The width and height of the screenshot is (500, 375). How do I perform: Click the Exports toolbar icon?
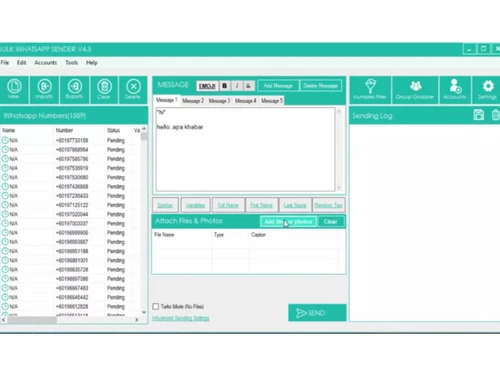point(74,89)
